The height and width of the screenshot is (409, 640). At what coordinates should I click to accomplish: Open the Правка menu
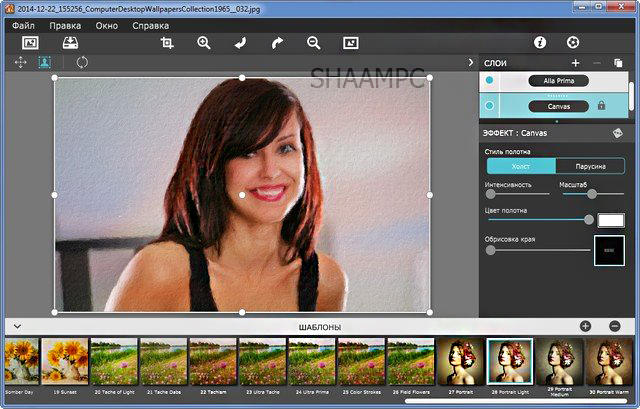65,26
